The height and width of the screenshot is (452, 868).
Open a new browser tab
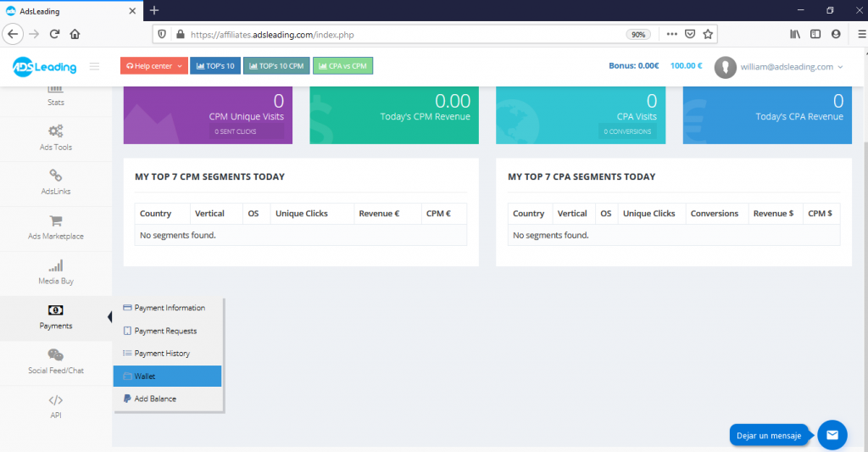point(154,10)
